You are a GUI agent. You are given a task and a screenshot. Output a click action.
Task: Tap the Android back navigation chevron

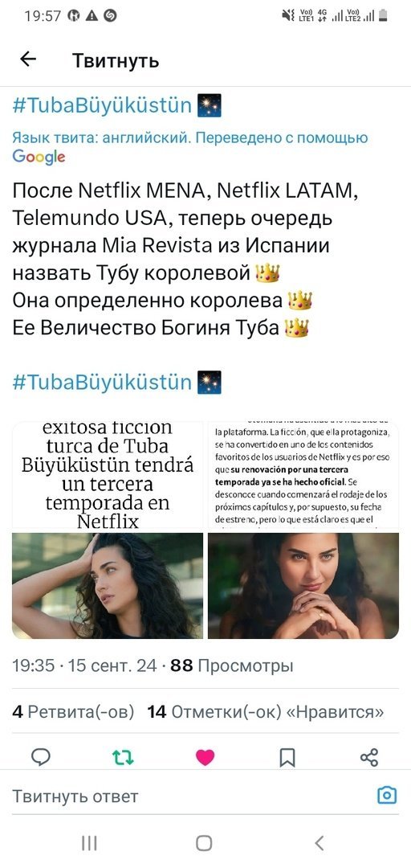pos(319,843)
